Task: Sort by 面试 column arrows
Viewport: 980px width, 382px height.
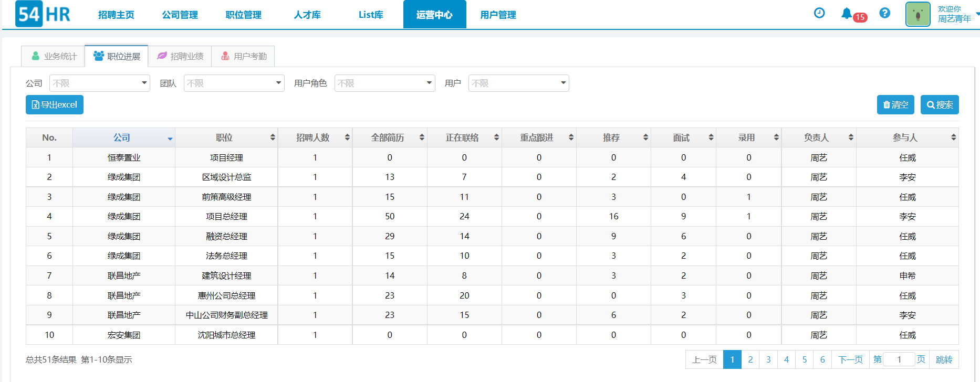Action: click(x=711, y=137)
